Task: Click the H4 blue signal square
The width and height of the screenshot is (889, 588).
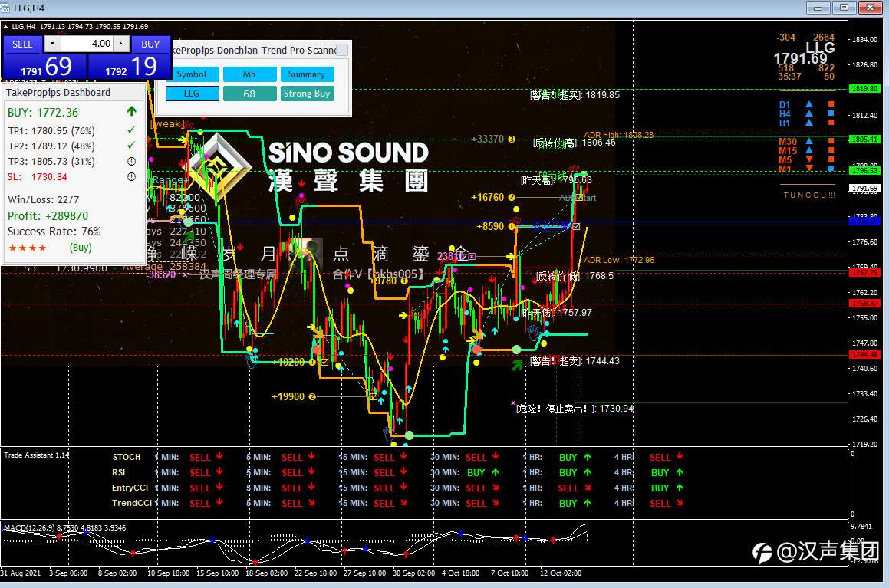Action: tap(831, 114)
